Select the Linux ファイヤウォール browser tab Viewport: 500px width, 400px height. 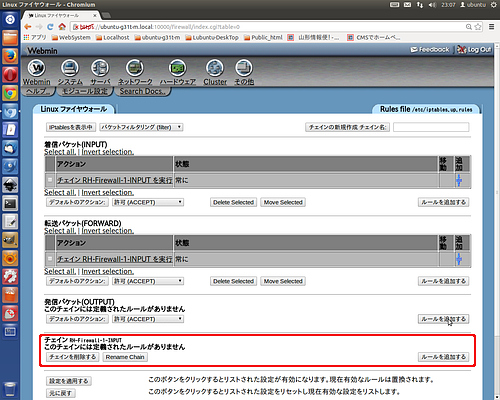(x=60, y=15)
